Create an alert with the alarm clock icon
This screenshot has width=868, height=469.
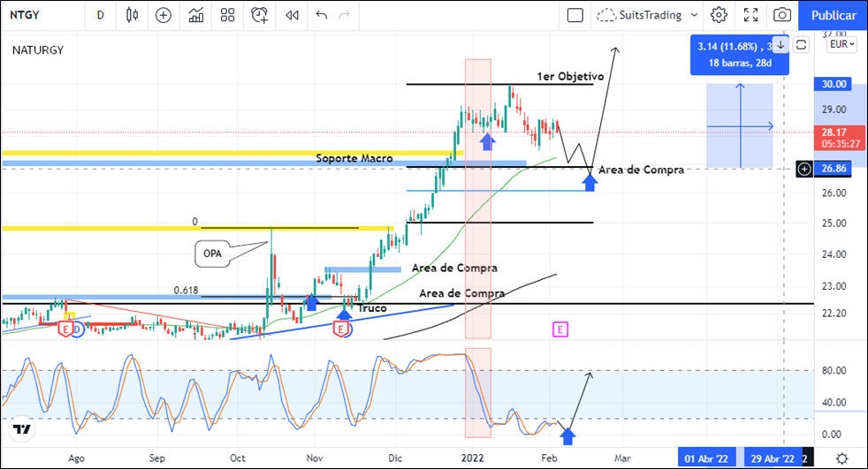click(260, 15)
